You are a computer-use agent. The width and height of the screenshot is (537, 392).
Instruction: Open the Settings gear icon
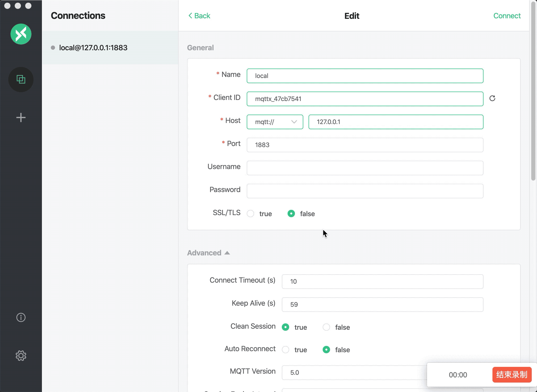pos(21,356)
